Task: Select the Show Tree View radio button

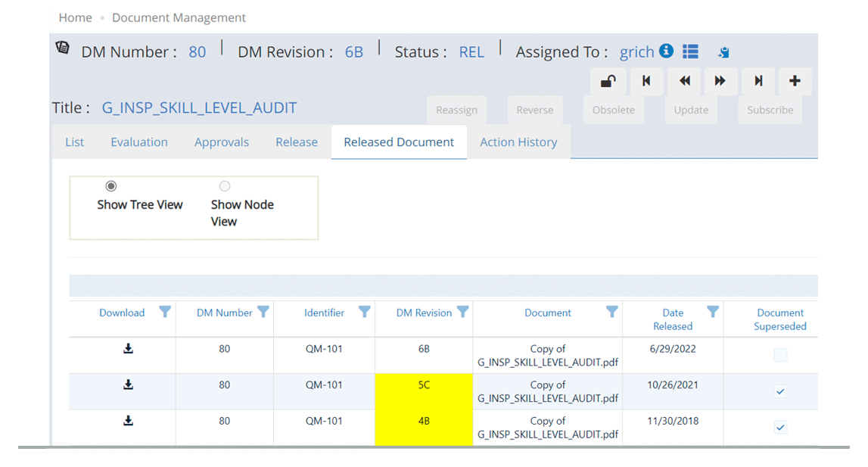Action: coord(111,185)
